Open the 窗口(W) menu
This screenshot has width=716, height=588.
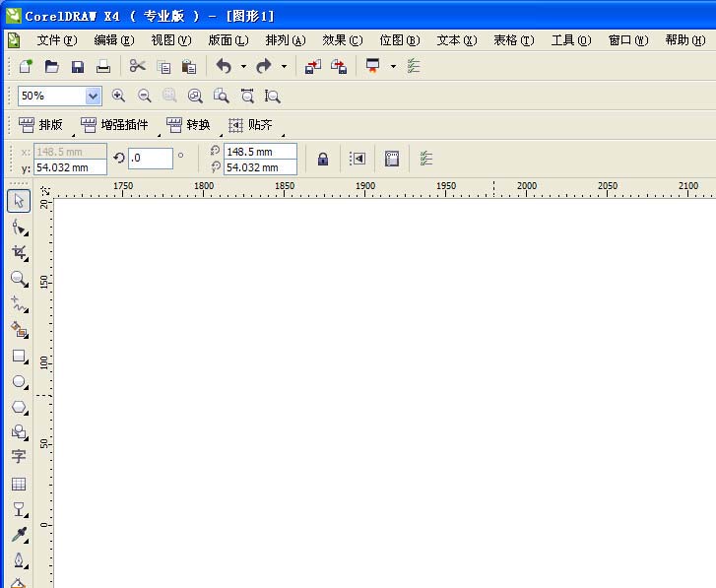628,40
